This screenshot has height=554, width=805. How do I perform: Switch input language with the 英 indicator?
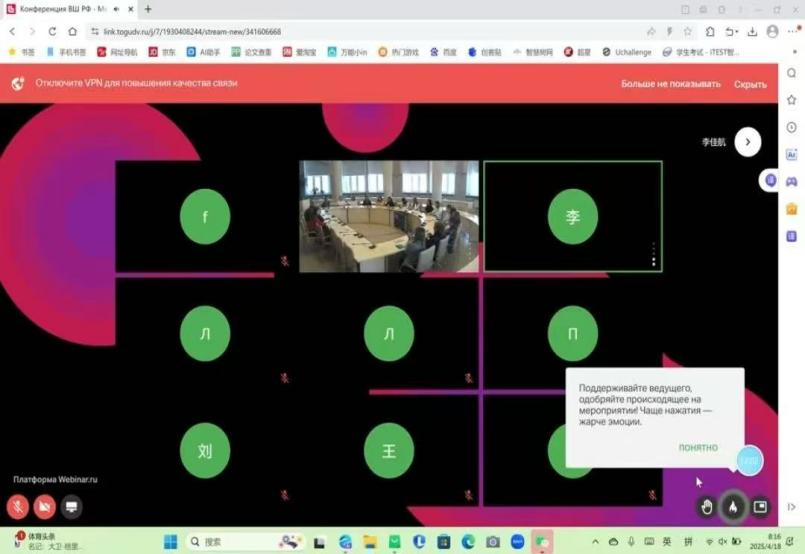click(667, 542)
